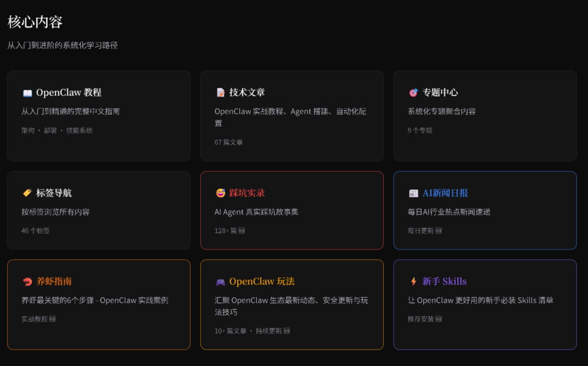The height and width of the screenshot is (366, 588).
Task: Click the text 从入门到精通的完整中文指南
Action: 71,111
